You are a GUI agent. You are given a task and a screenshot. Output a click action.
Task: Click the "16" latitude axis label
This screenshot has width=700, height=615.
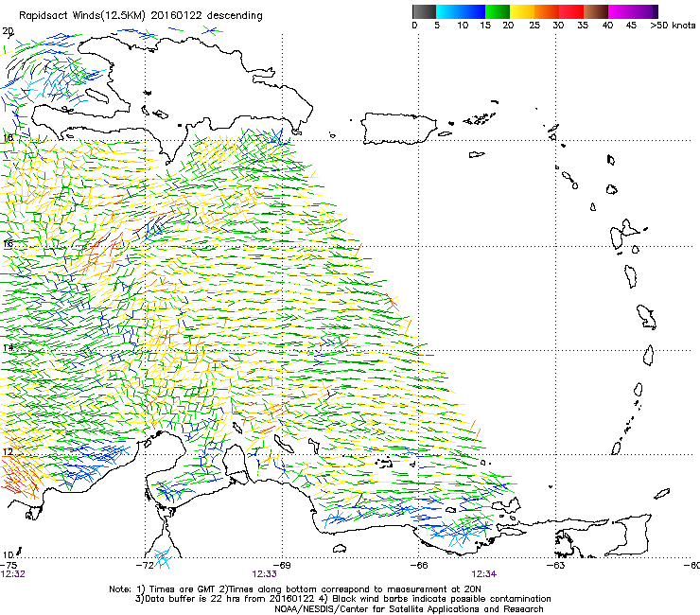pyautogui.click(x=8, y=244)
